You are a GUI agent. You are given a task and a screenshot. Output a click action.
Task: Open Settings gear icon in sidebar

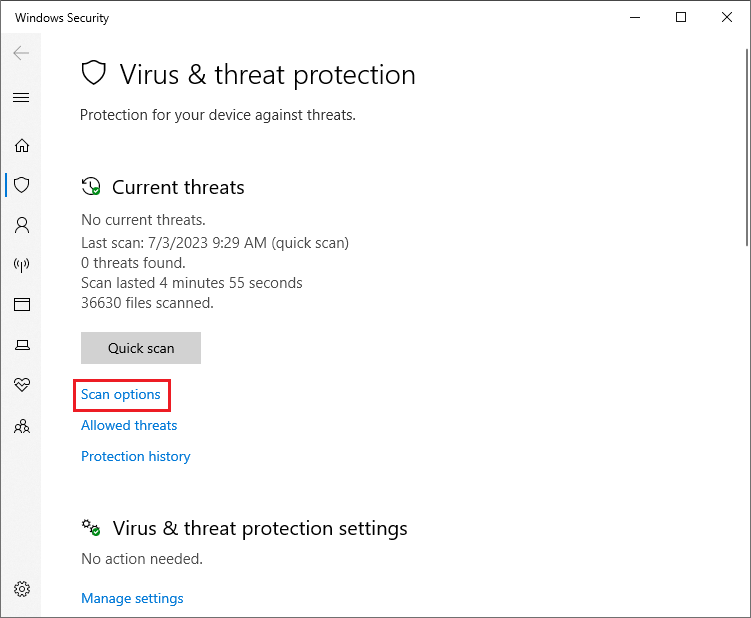point(22,589)
